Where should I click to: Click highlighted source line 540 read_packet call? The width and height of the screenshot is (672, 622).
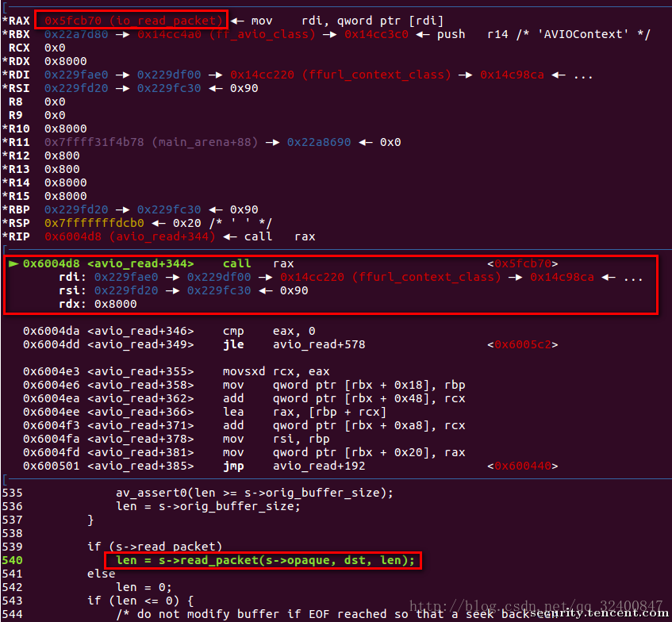click(265, 560)
